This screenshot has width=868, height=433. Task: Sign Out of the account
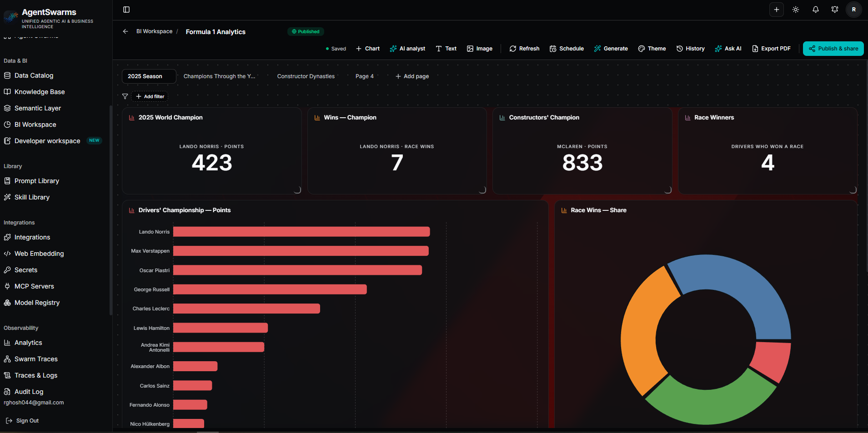pos(22,421)
